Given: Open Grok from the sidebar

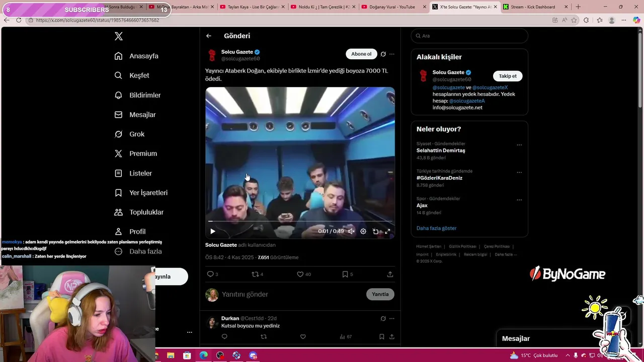Looking at the screenshot, I should 129,134.
